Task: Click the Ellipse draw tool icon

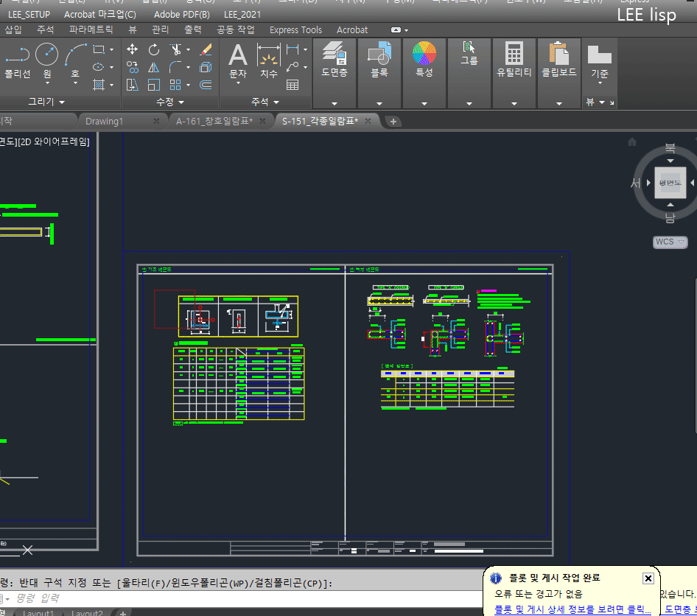Action: point(98,67)
